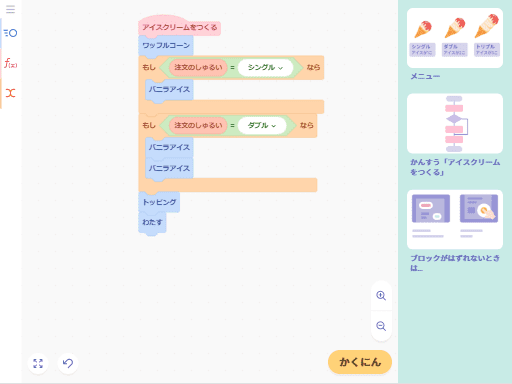Click the かんすう「アイスクリームをつくる」 caption link
This screenshot has height=384, width=512.
click(455, 167)
